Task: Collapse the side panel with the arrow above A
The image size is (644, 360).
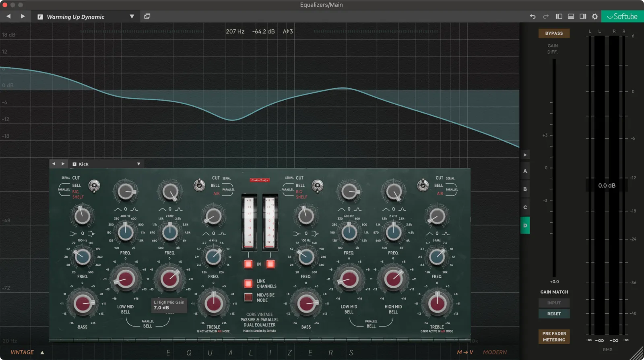Action: click(x=525, y=155)
